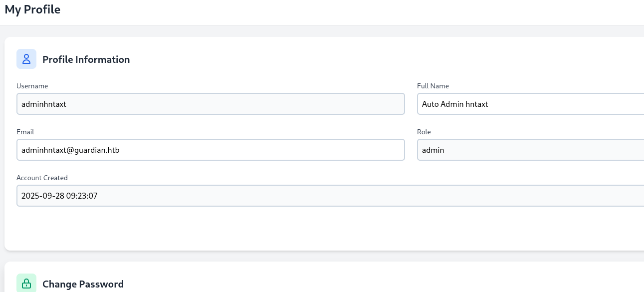Click the user icon beside Profile Information

click(26, 59)
